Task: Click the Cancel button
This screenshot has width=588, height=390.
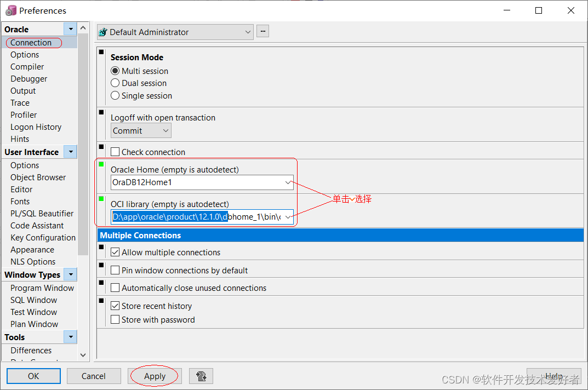Action: click(x=94, y=376)
